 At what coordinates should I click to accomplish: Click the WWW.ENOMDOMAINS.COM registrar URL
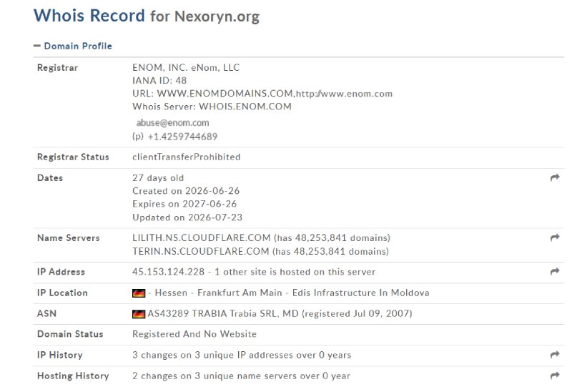point(225,94)
